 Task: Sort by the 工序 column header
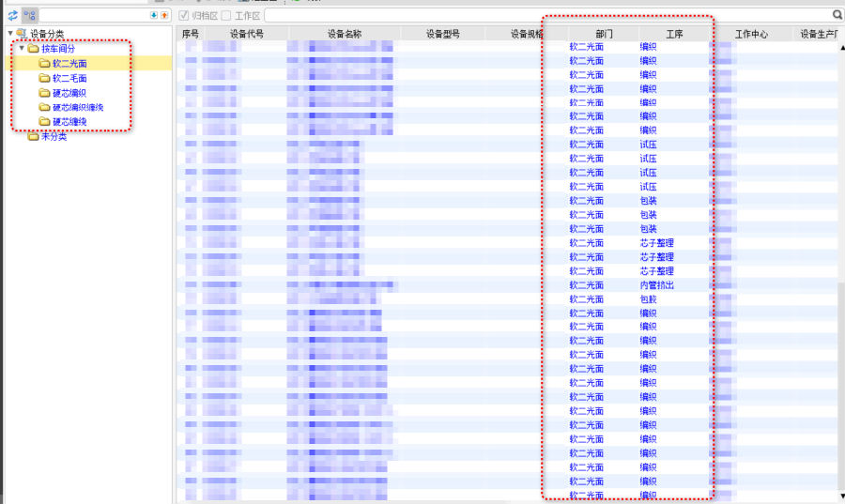674,34
